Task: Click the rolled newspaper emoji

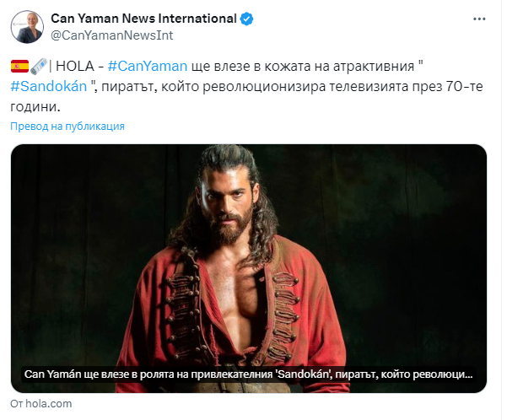Action: click(x=39, y=67)
